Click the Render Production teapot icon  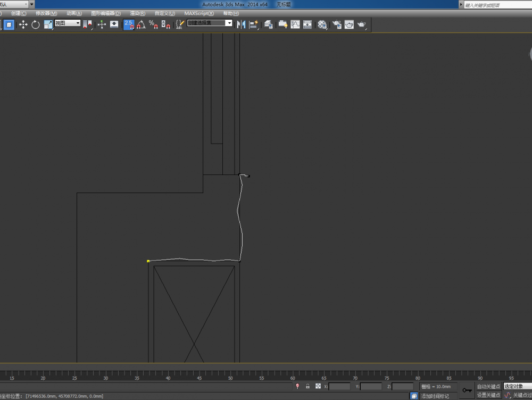362,24
